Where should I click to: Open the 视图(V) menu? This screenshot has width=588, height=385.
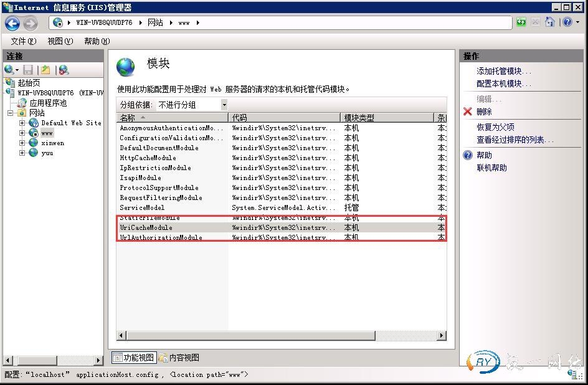(60, 41)
